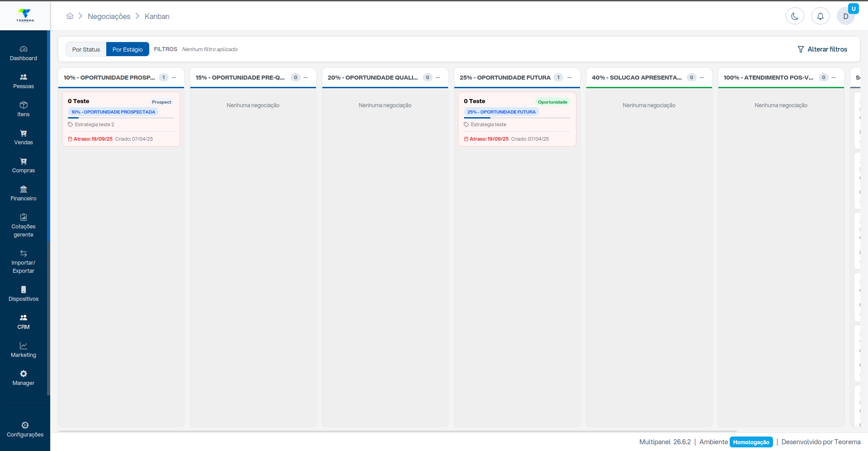This screenshot has width=868, height=451.
Task: Collapse the 40% Solucao Apresenta column
Action: click(x=702, y=77)
